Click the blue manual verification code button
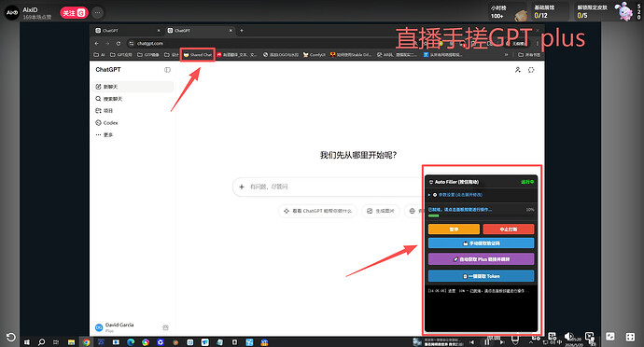 tap(481, 243)
